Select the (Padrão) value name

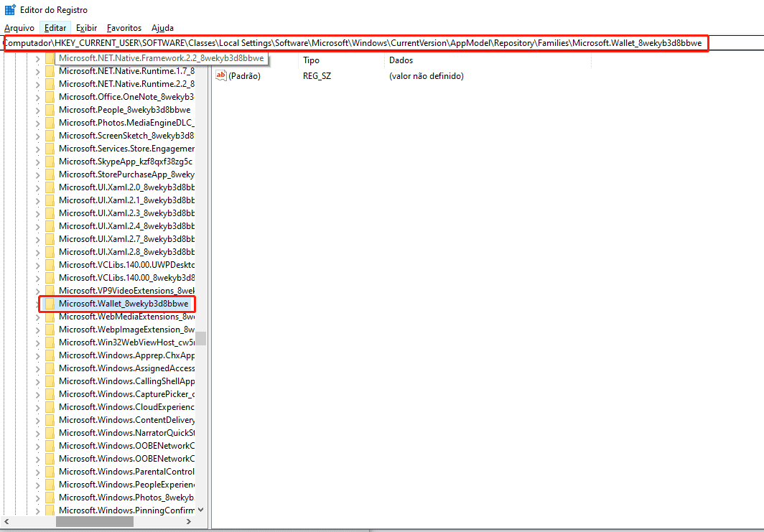(245, 76)
